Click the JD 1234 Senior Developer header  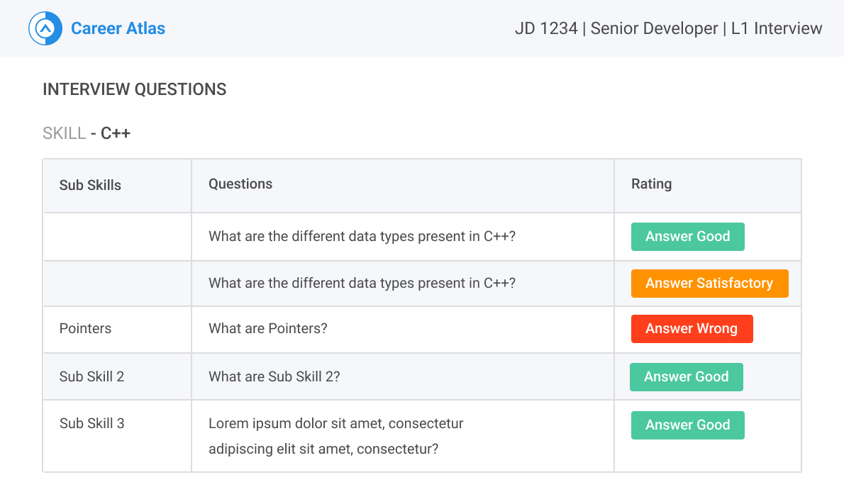pos(668,28)
